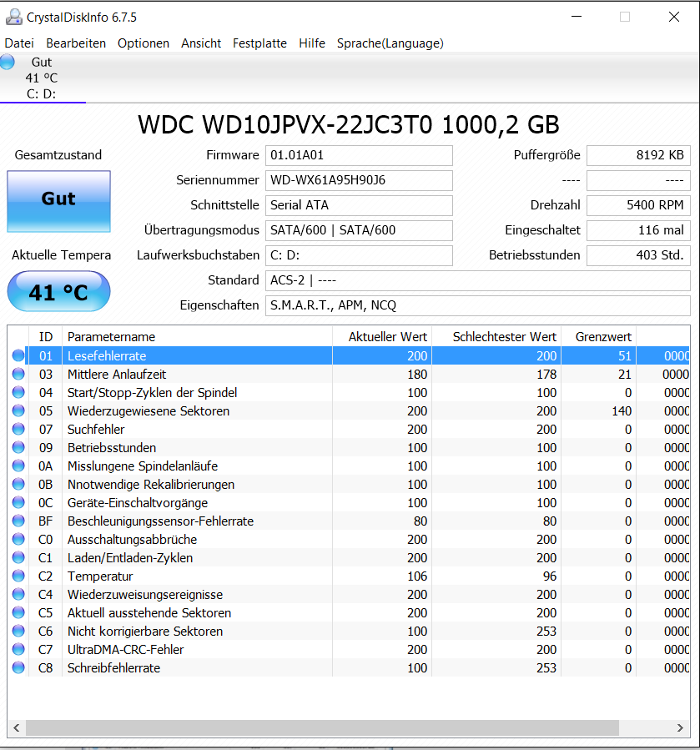Click the Seriennummer field
Image resolution: width=700 pixels, height=750 pixels.
coord(359,180)
